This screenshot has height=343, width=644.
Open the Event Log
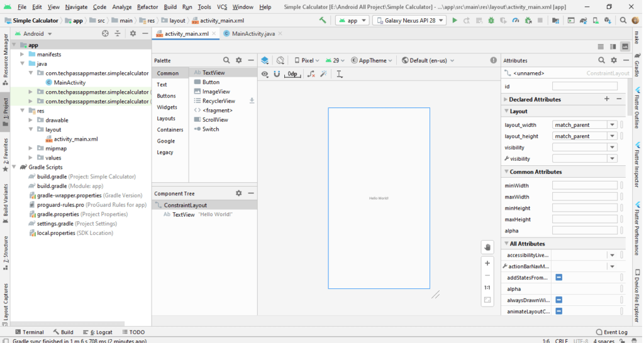coord(611,332)
